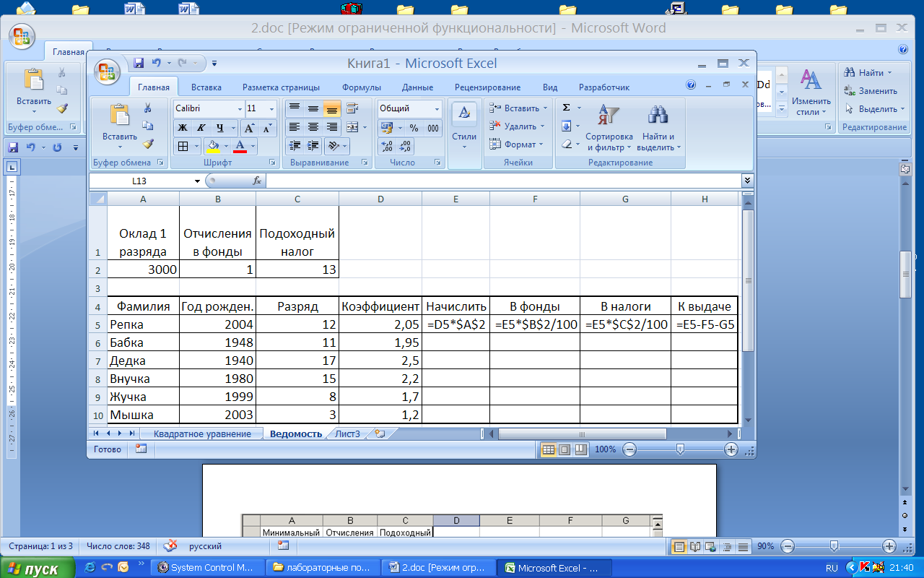Toggle italic К formatting in Excel

[201, 128]
